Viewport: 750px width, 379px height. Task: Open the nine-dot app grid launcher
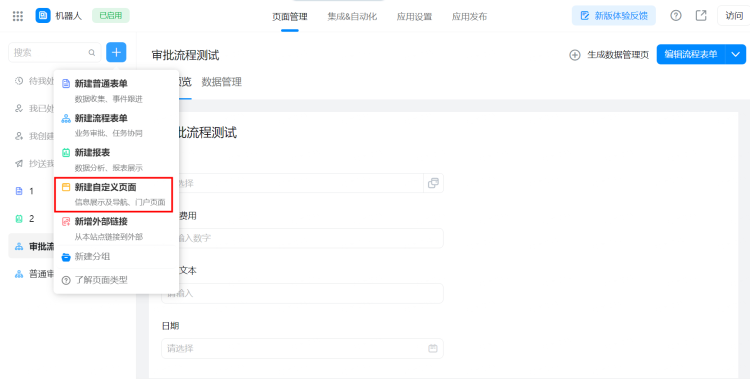click(18, 16)
